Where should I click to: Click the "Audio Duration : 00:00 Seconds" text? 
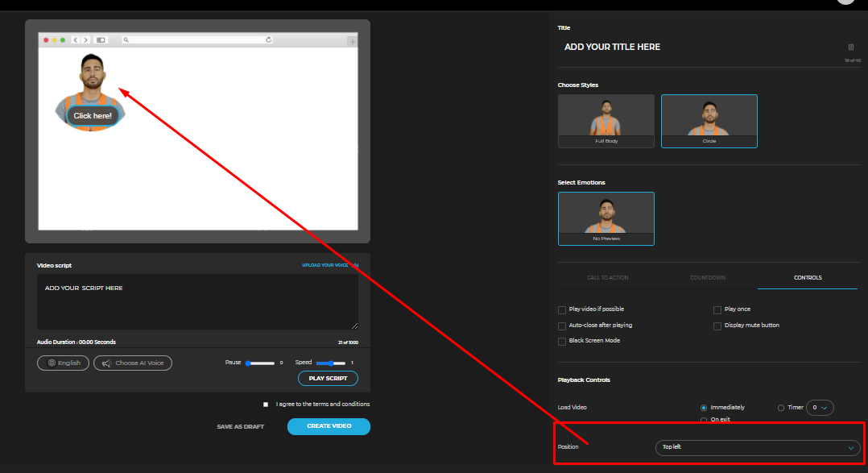[76, 342]
